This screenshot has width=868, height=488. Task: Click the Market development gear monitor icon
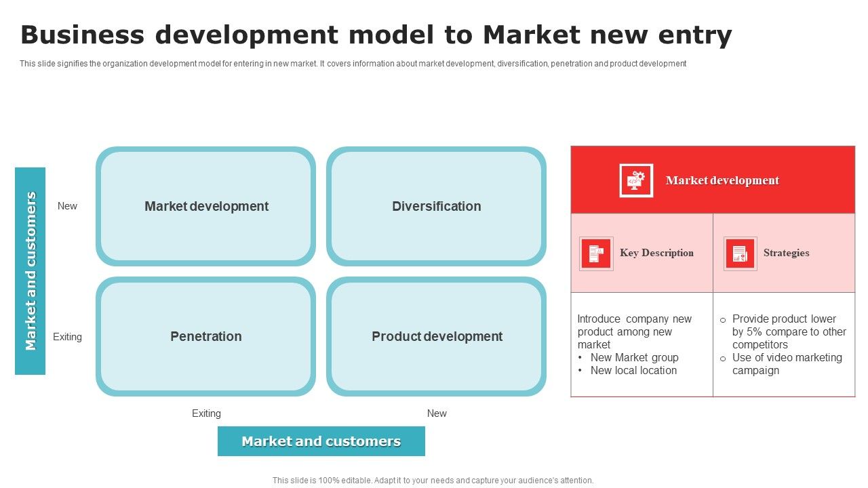point(636,180)
